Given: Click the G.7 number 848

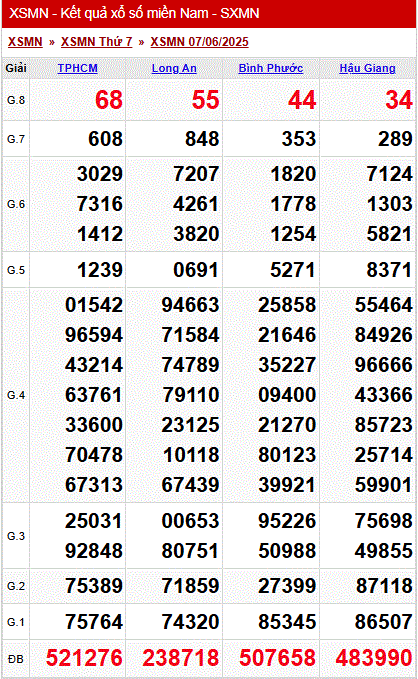Looking at the screenshot, I should tap(202, 139).
